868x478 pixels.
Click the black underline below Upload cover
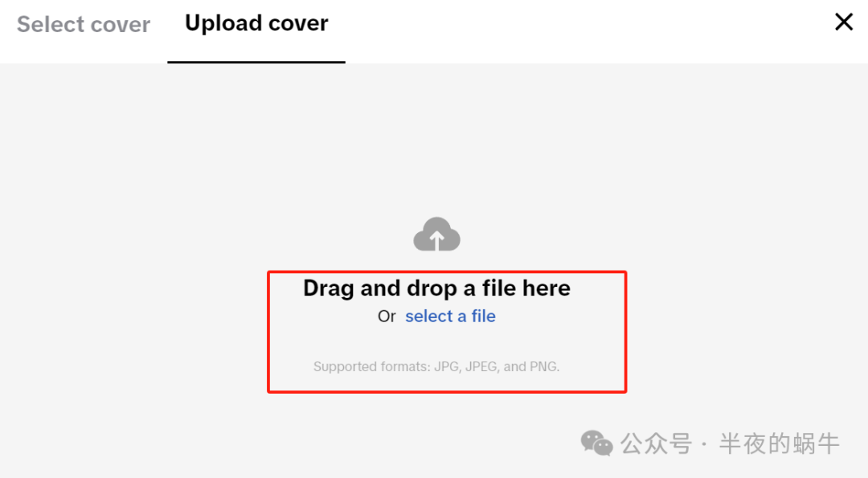click(256, 62)
